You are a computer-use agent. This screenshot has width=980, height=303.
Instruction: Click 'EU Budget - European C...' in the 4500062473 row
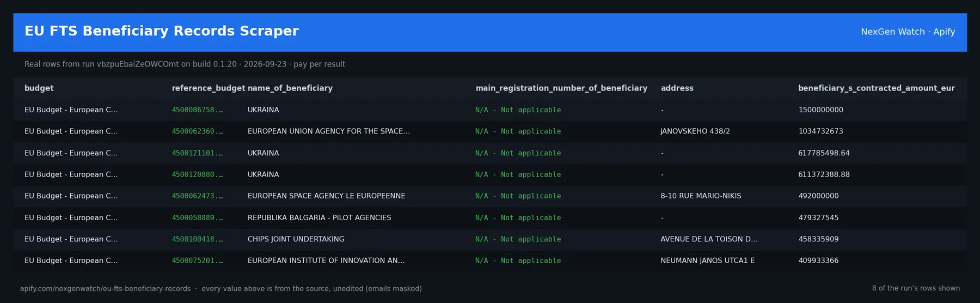click(x=71, y=196)
